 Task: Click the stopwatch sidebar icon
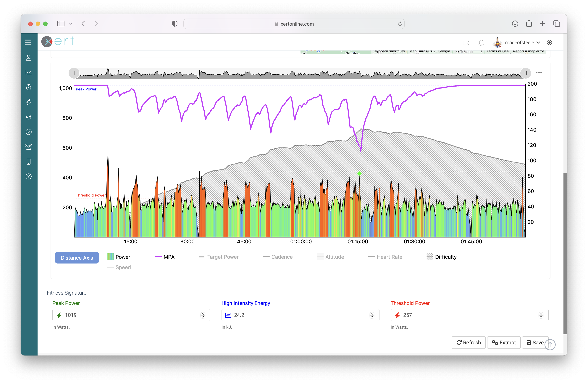(29, 87)
